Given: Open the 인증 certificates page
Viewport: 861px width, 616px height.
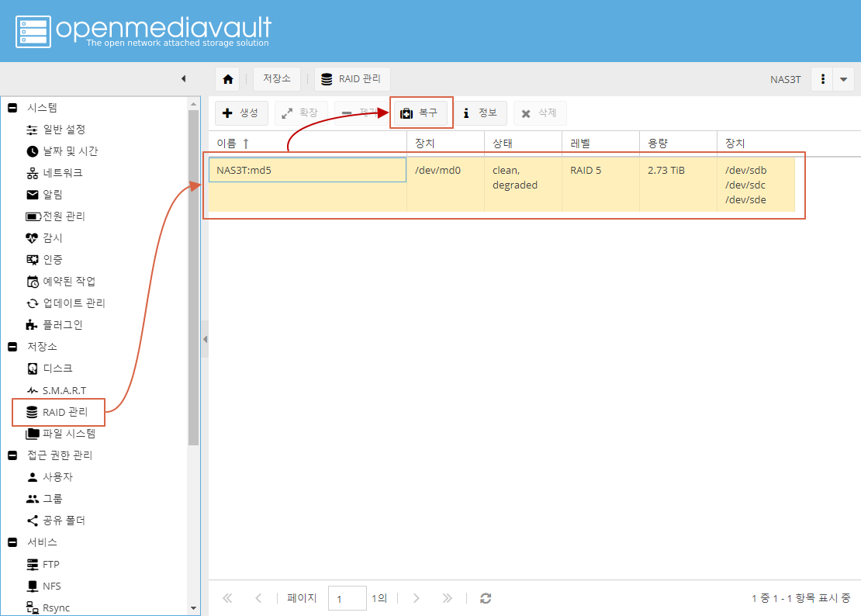Looking at the screenshot, I should click(x=44, y=260).
